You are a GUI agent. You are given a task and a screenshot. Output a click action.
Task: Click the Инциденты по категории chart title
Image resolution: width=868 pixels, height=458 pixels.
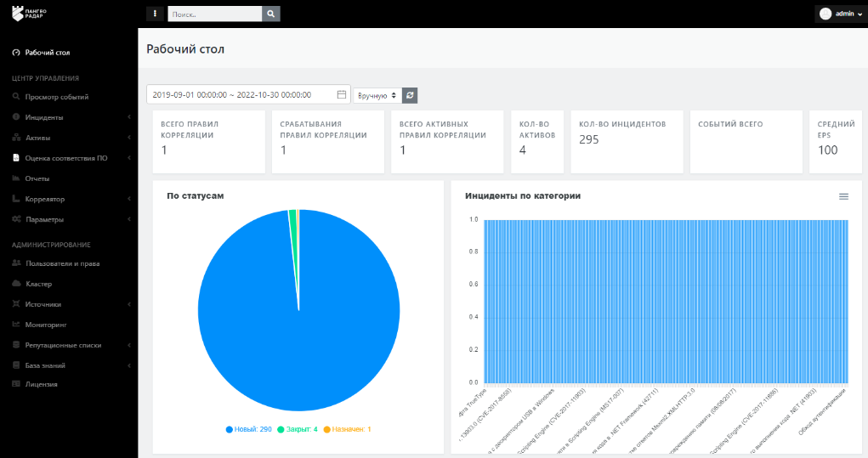tap(523, 195)
